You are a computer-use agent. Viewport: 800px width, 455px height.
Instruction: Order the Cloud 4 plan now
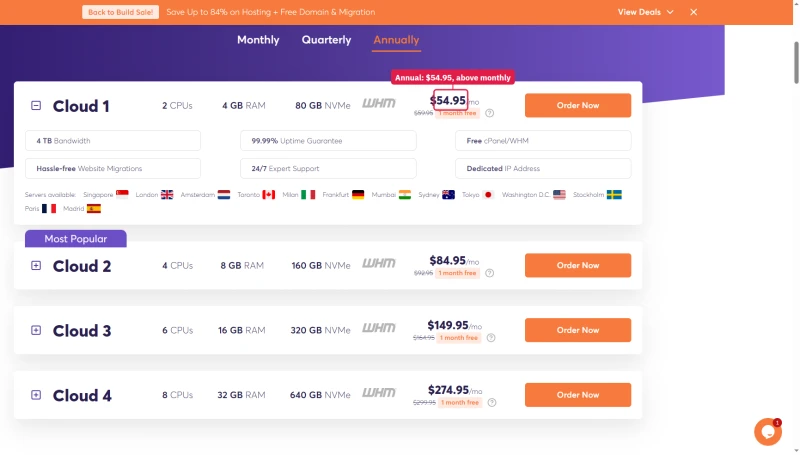tap(578, 395)
